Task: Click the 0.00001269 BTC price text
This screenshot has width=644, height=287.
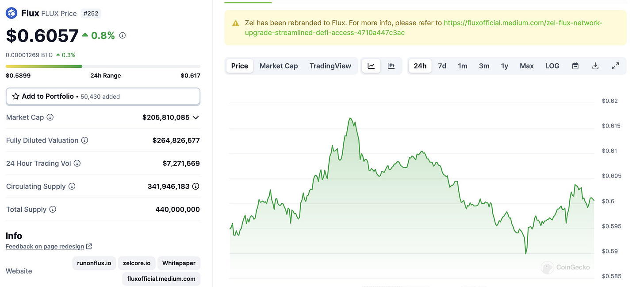Action: (29, 55)
